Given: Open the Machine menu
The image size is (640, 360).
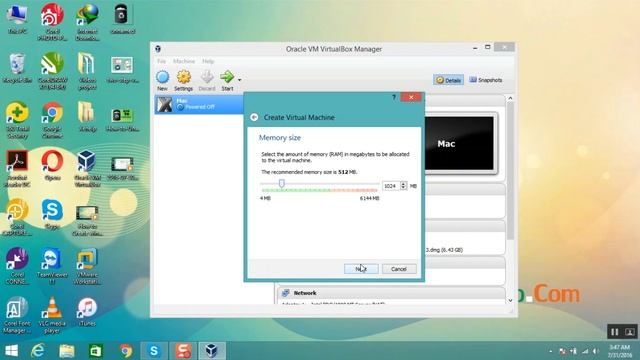Looking at the screenshot, I should pyautogui.click(x=184, y=61).
